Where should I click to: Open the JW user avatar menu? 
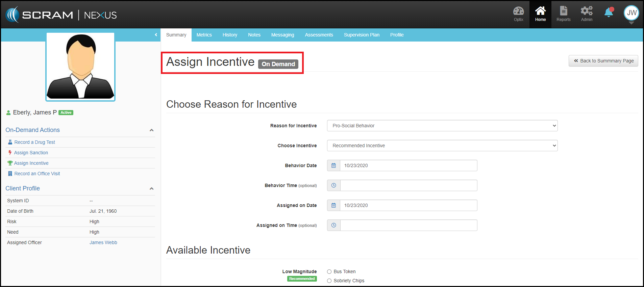631,14
